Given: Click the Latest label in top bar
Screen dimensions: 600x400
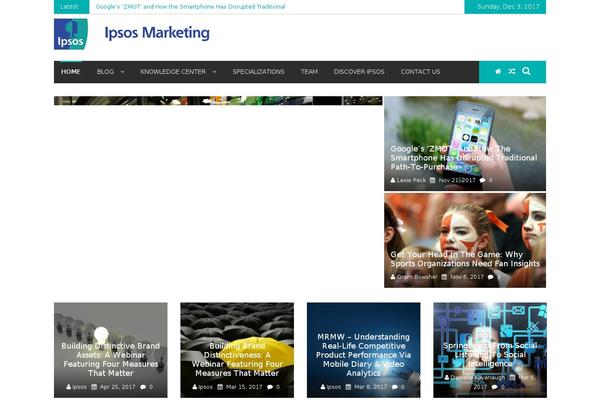Looking at the screenshot, I should point(71,7).
